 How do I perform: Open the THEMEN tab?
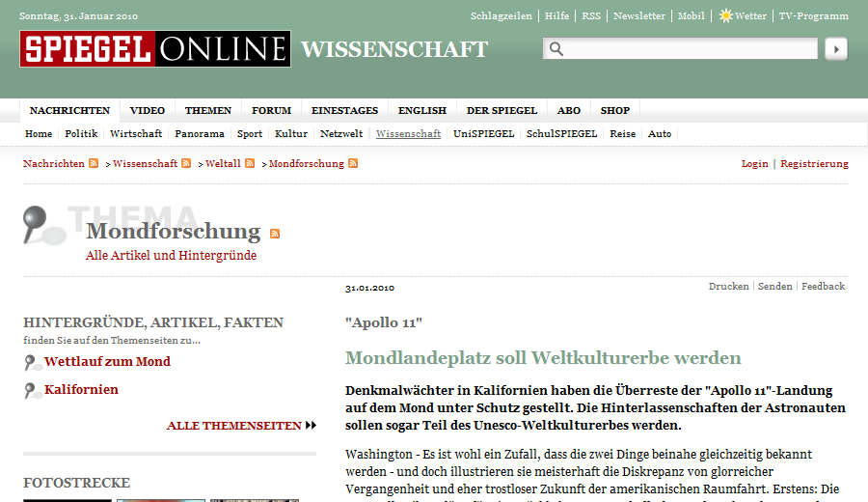pyautogui.click(x=208, y=110)
